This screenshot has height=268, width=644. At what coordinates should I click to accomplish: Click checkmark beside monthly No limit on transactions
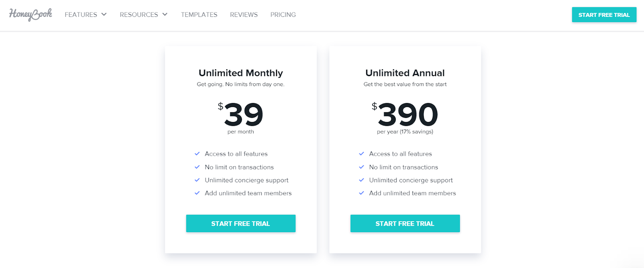197,167
